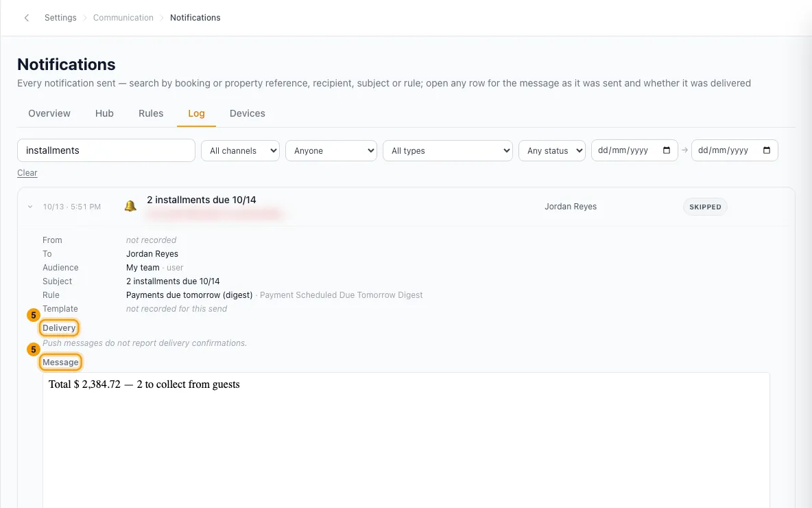
Task: Click Push messages do not report text
Action: coord(145,343)
